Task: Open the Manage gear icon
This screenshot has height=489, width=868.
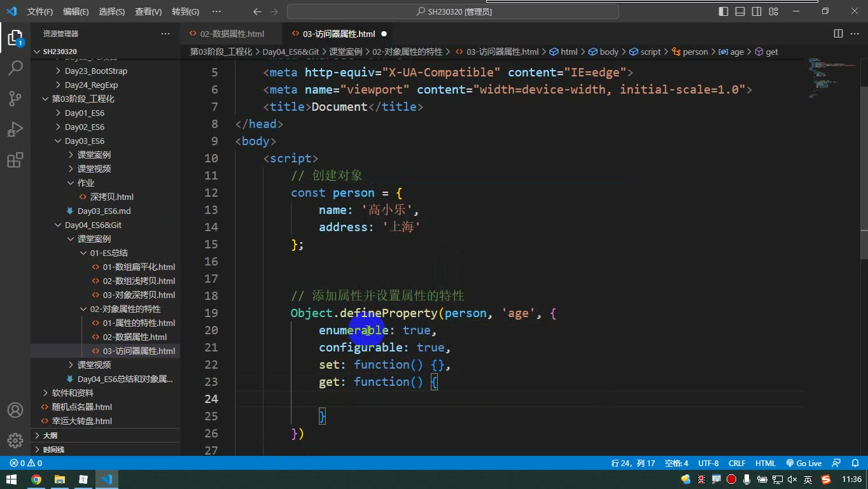Action: coord(15,440)
